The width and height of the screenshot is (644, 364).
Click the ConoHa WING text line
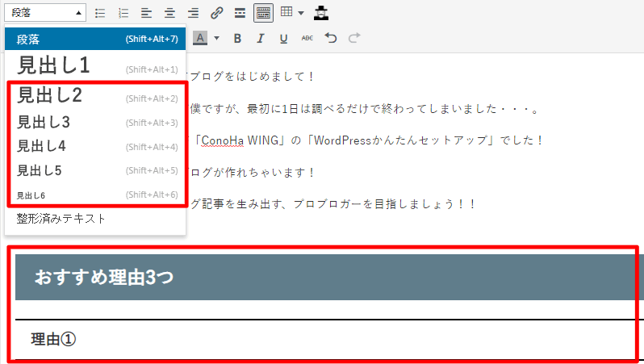(x=368, y=140)
